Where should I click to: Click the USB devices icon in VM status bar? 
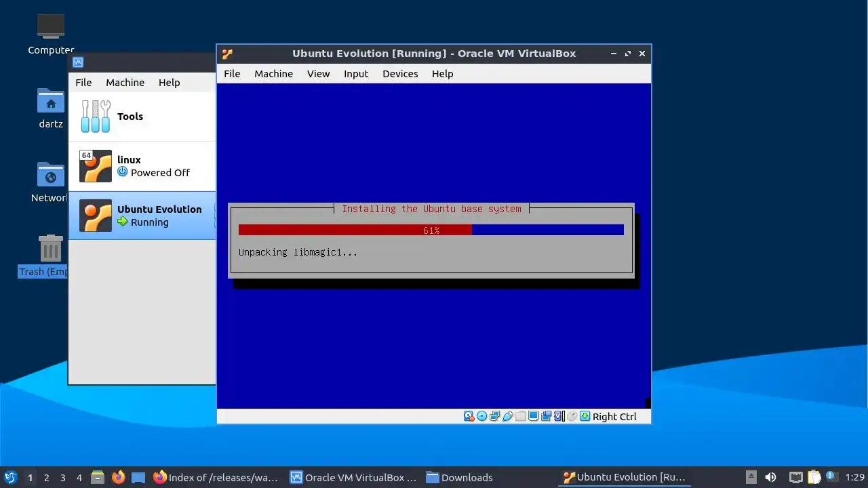click(507, 416)
